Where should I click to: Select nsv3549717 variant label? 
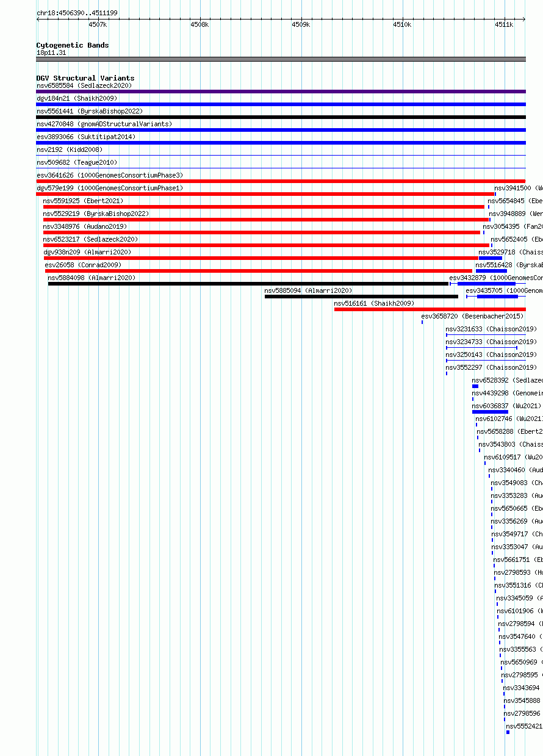517,534
